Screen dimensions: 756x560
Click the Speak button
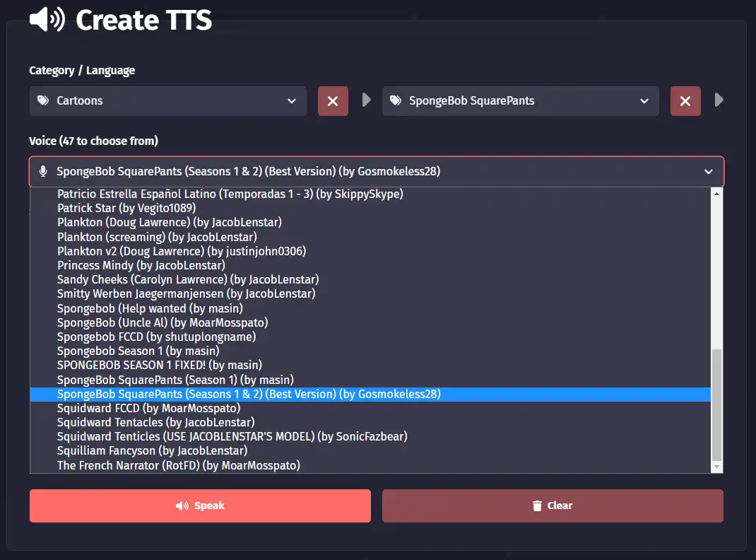click(x=200, y=506)
